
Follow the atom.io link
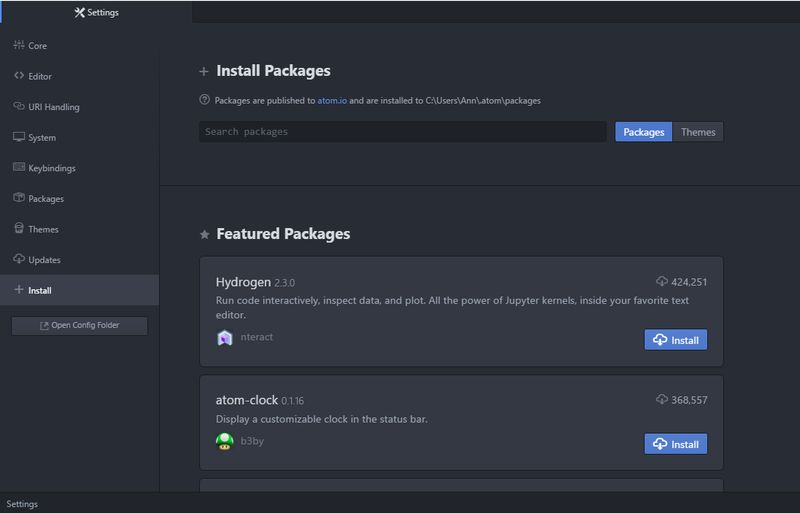331,101
